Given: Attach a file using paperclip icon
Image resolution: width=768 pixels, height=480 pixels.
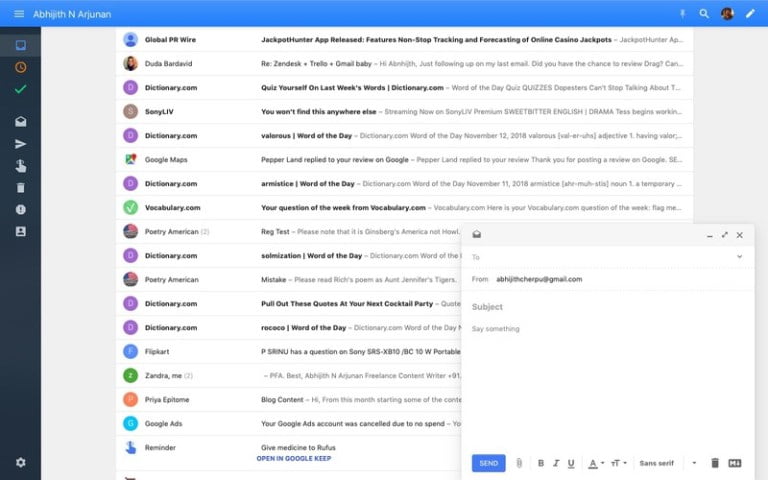Looking at the screenshot, I should 519,463.
